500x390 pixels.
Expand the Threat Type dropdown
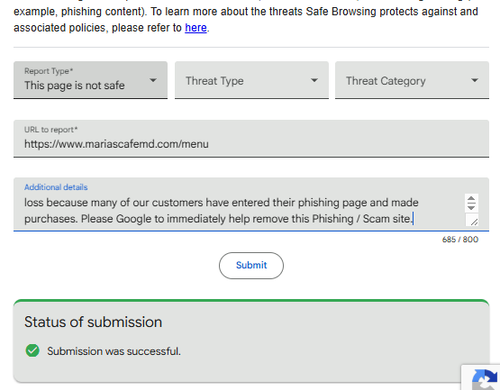click(x=252, y=80)
